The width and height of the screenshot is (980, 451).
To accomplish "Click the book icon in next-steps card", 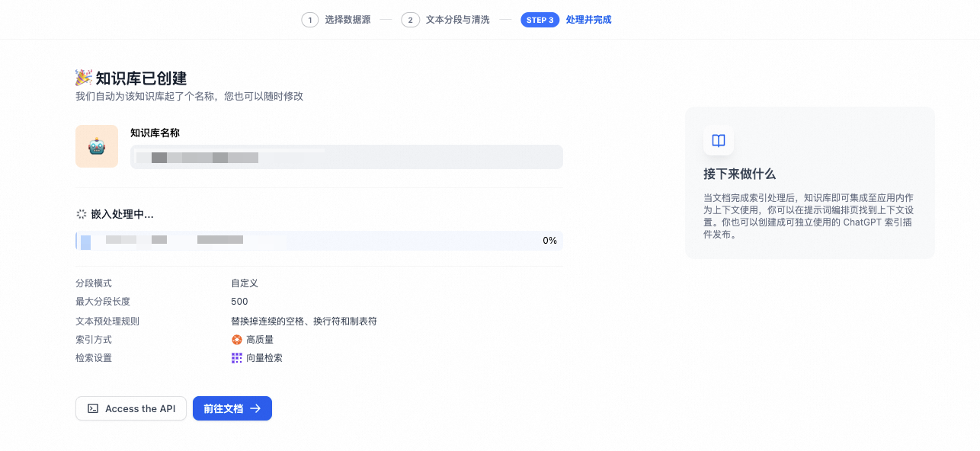I will 718,140.
